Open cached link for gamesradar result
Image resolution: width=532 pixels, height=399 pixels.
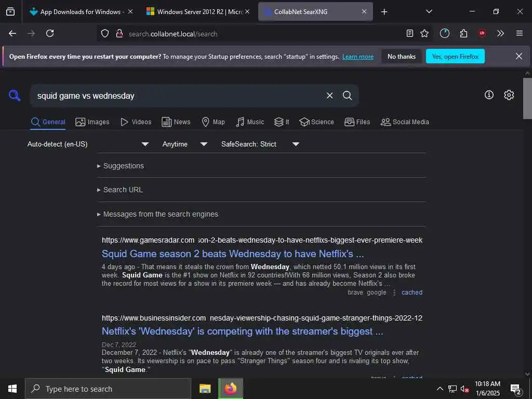(x=412, y=292)
